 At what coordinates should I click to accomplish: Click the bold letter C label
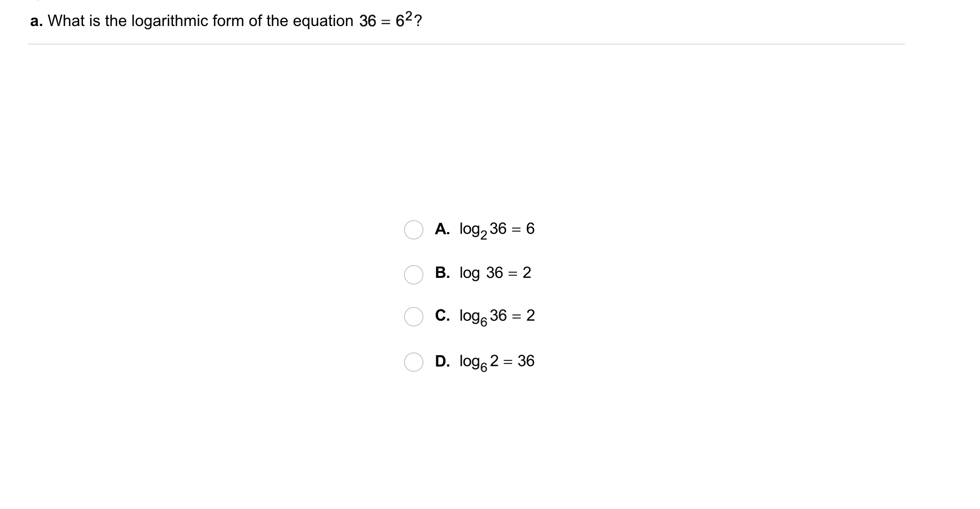[442, 315]
